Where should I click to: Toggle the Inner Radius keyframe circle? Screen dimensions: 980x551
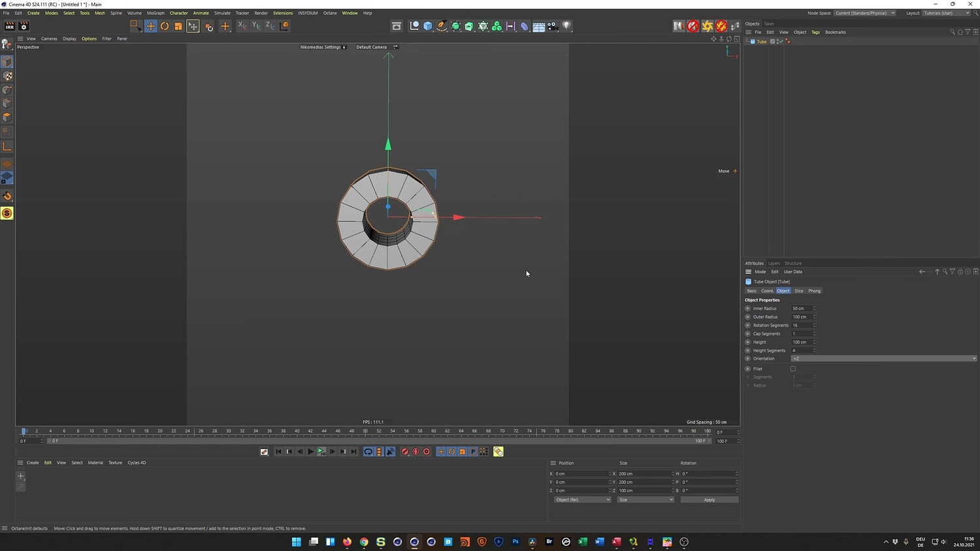coord(747,308)
